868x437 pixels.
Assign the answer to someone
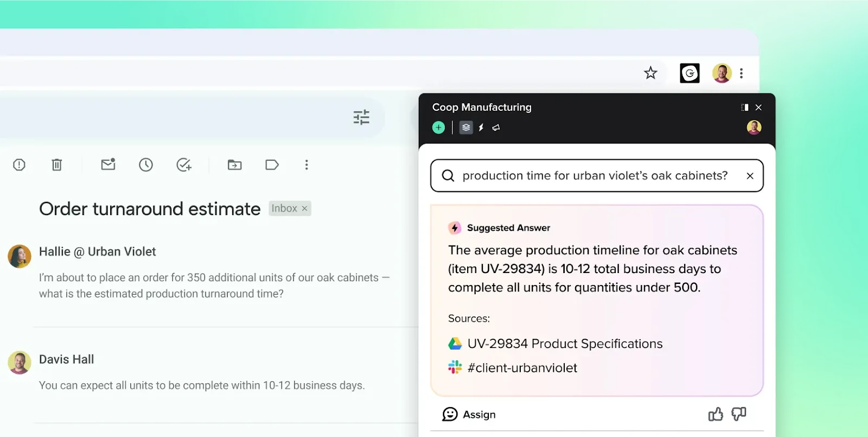pos(469,414)
